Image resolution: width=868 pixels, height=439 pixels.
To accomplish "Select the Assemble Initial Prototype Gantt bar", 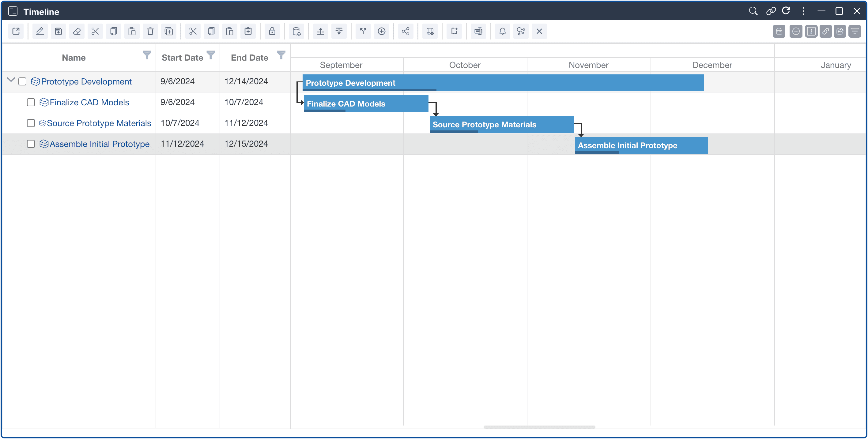I will [x=641, y=145].
